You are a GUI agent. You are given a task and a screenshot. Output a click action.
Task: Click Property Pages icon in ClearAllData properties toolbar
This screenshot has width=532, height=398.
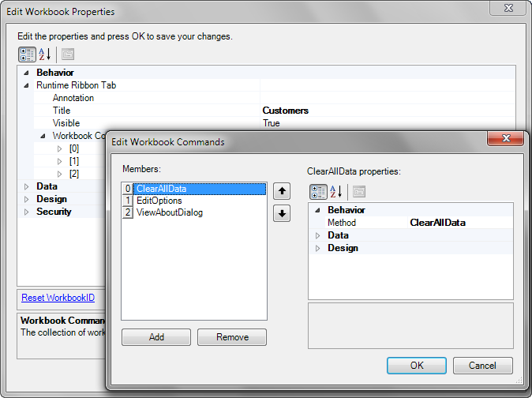click(x=359, y=192)
